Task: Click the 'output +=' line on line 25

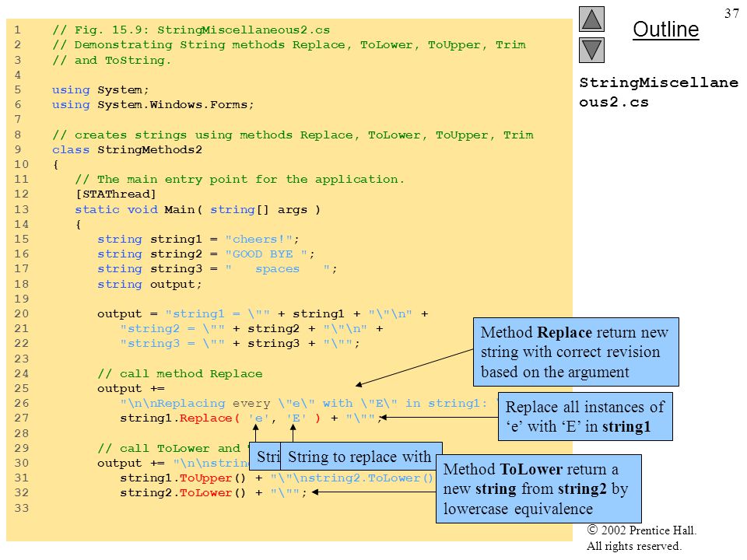Action: pos(131,389)
